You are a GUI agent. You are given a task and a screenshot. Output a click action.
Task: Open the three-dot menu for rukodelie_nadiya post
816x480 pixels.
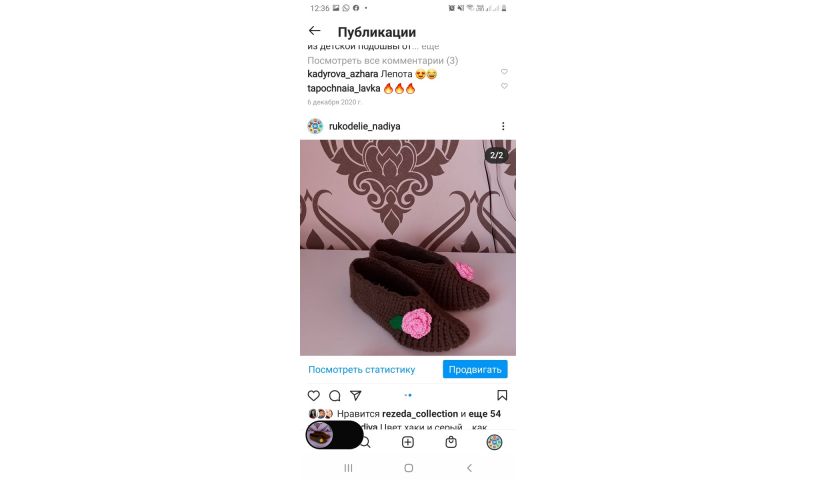coord(503,126)
